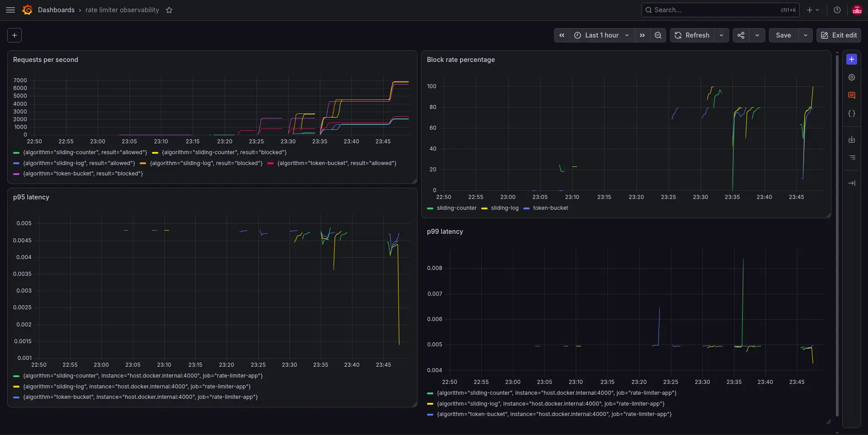Select rate limiter observability breadcrumb
Screen dimensions: 868x435
pyautogui.click(x=122, y=10)
